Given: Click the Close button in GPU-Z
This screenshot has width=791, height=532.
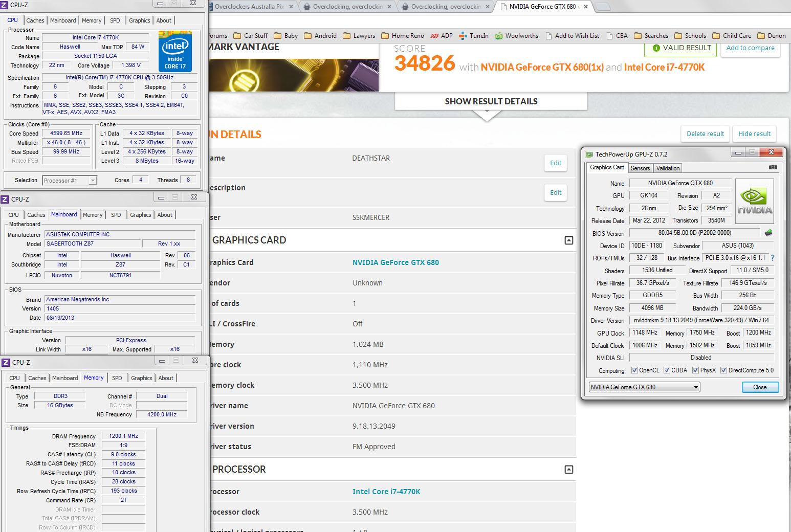Looking at the screenshot, I should click(x=760, y=387).
